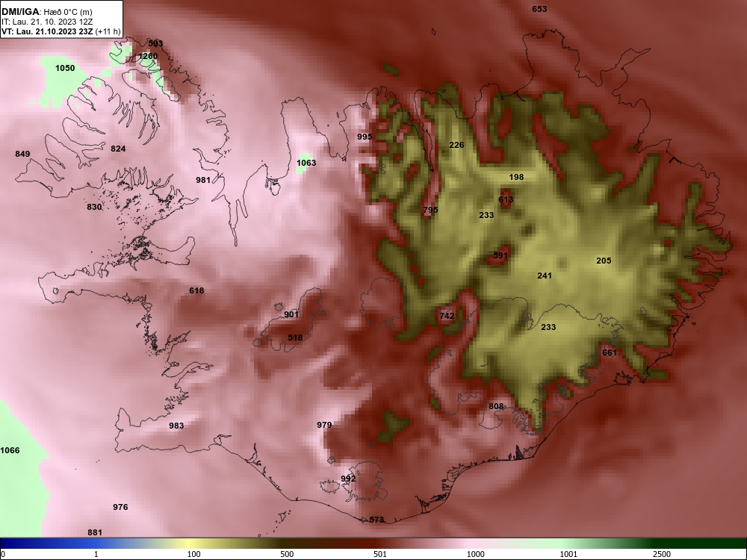Click the valid time line 'VT: Lau. 21.10.2023 23Z'
747x560 pixels.
pyautogui.click(x=48, y=31)
